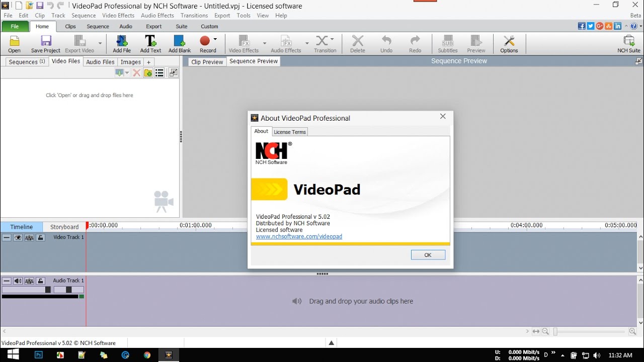
Task: Collapse Audio Track 1 with minus button
Action: (7, 281)
